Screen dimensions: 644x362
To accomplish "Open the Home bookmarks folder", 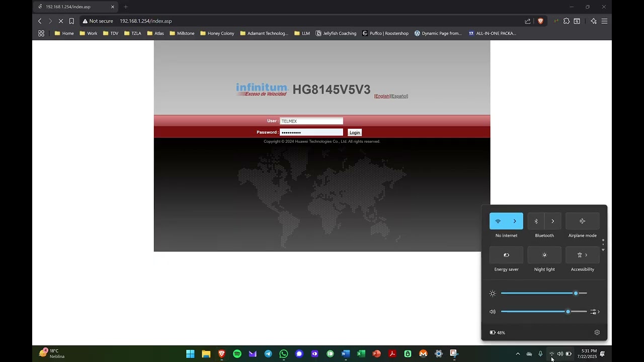I will coord(64,33).
